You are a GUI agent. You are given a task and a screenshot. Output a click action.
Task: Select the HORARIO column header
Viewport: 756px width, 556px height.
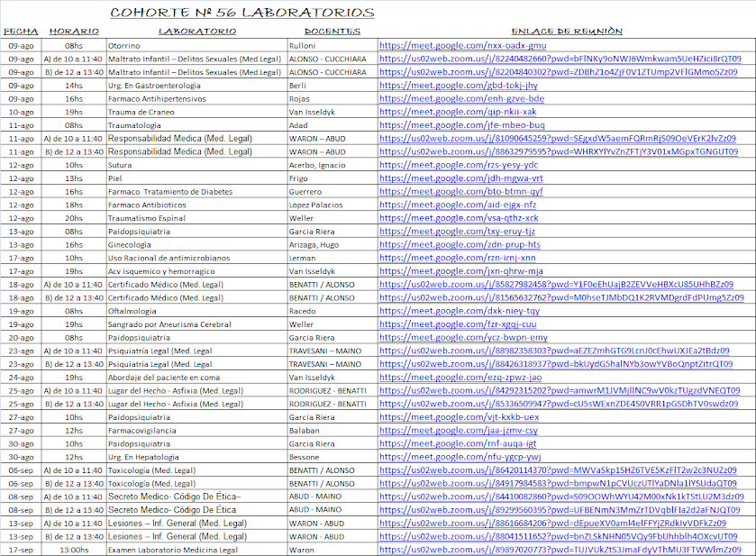(x=74, y=32)
